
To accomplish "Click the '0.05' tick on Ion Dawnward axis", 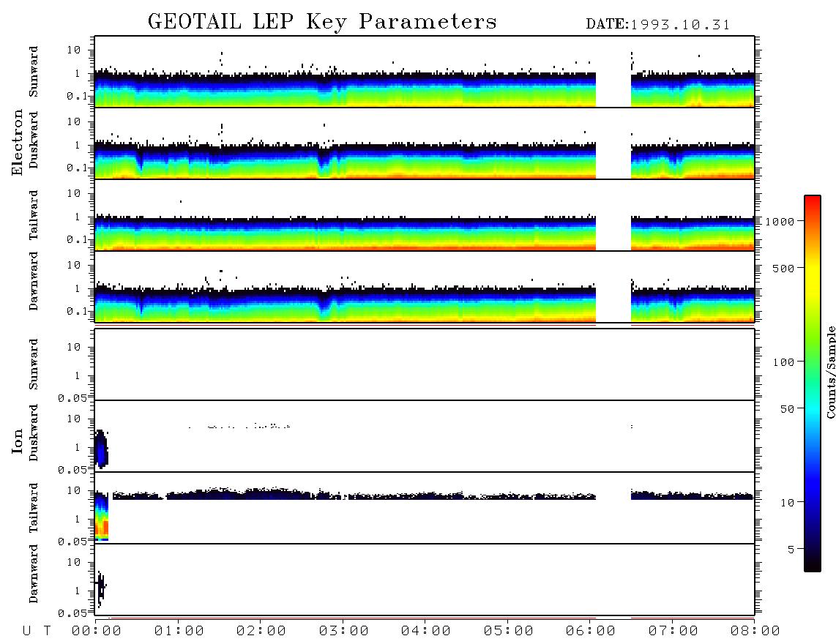I will coord(72,613).
